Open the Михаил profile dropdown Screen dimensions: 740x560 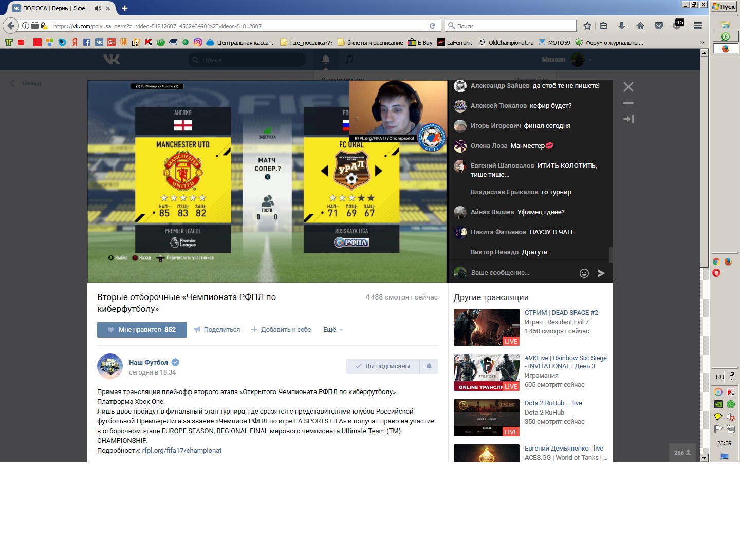(x=566, y=60)
